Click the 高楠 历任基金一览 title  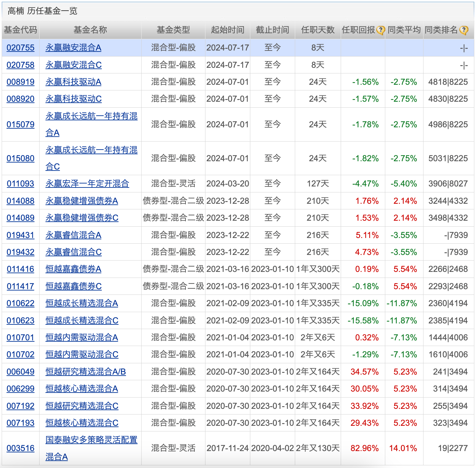coord(42,11)
